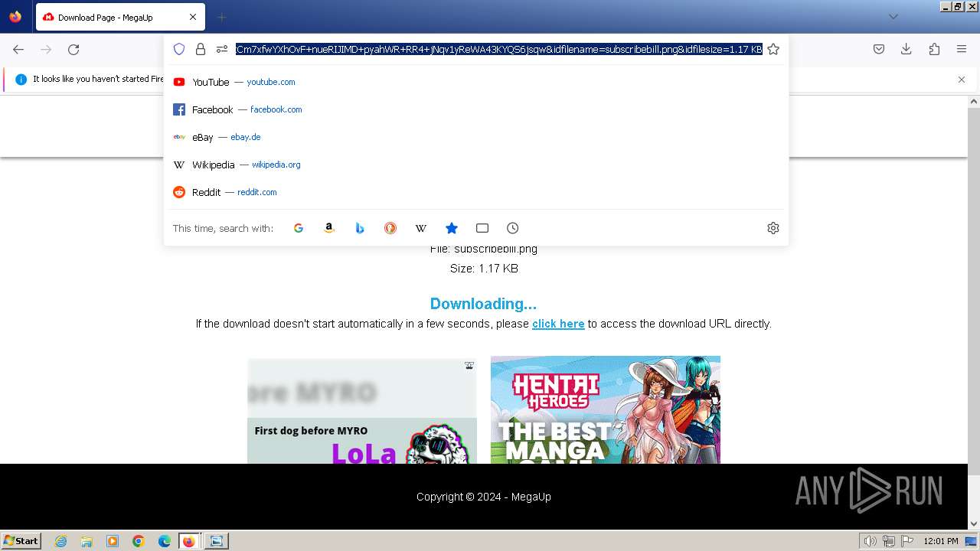Click page scrollbar up arrow
980x551 pixels.
(974, 102)
